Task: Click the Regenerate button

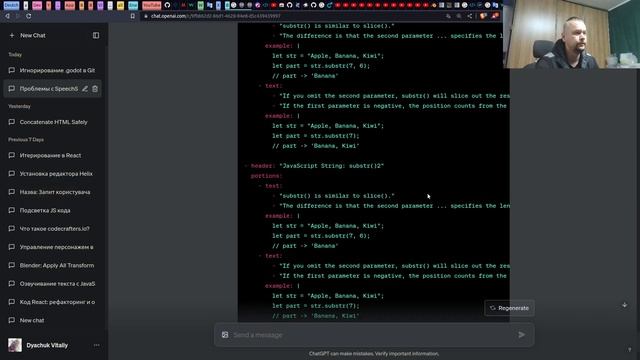Action: coord(509,308)
